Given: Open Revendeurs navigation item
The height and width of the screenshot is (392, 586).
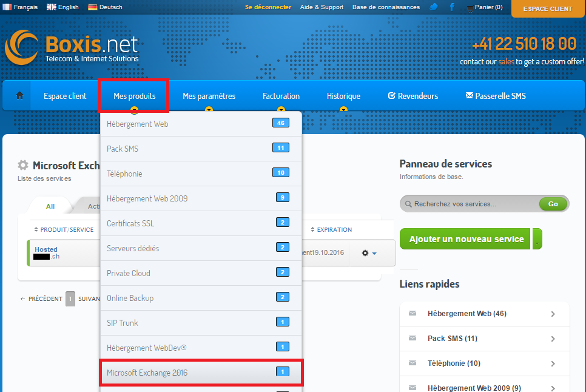Looking at the screenshot, I should point(413,96).
